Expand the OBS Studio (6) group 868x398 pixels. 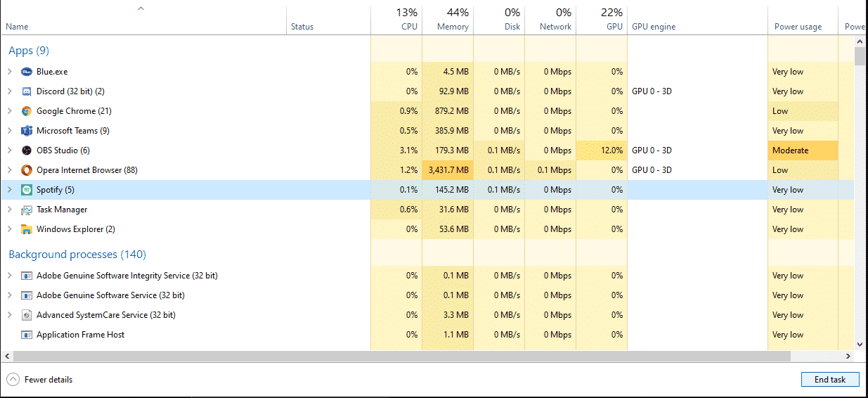pos(10,150)
